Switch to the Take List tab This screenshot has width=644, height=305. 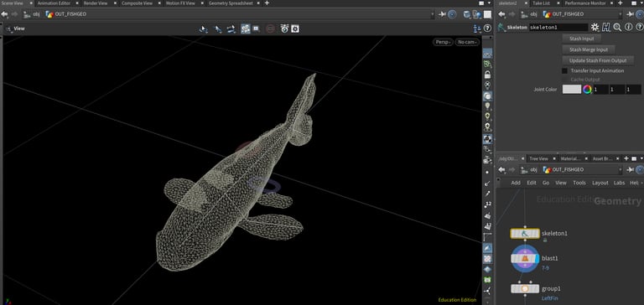[541, 3]
